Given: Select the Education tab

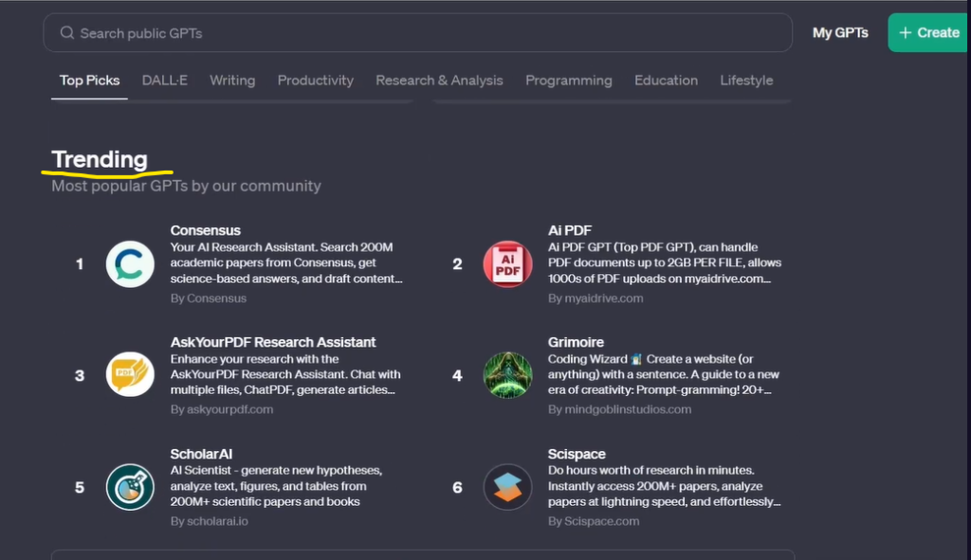Looking at the screenshot, I should 666,81.
